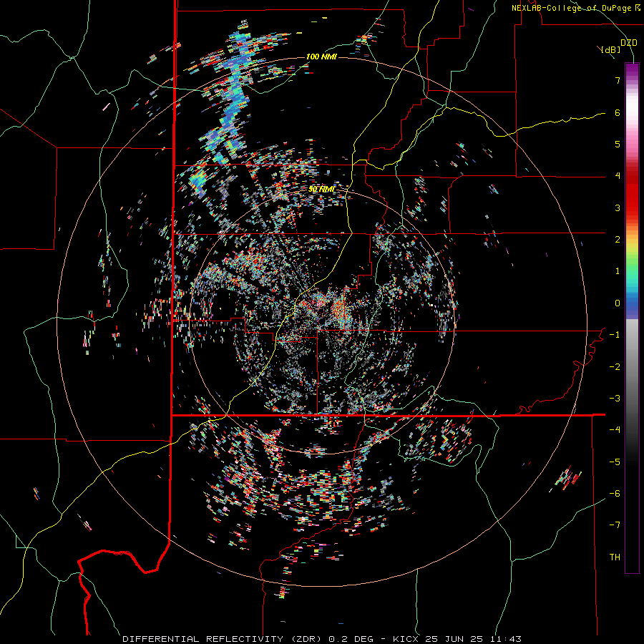644x644 pixels.
Task: Click the 6 value on the color scale
Action: point(618,112)
